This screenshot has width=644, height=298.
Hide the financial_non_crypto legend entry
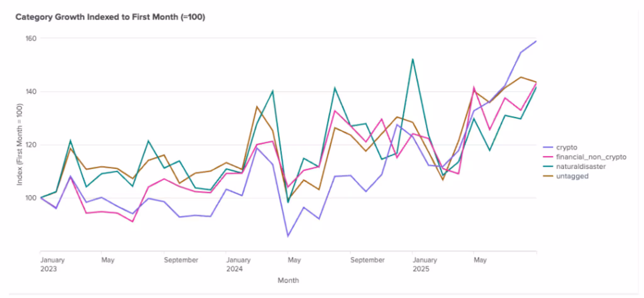(591, 157)
